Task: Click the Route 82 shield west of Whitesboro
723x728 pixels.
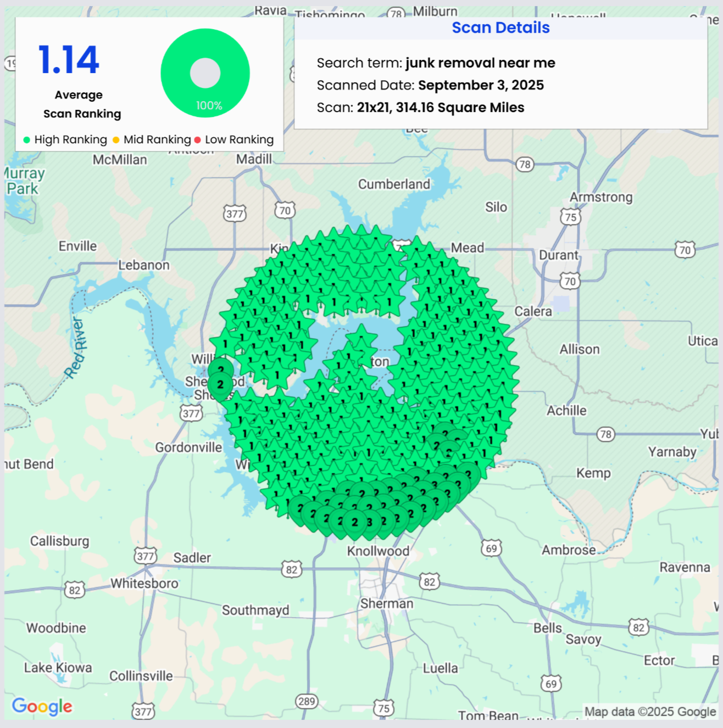Action: click(75, 590)
